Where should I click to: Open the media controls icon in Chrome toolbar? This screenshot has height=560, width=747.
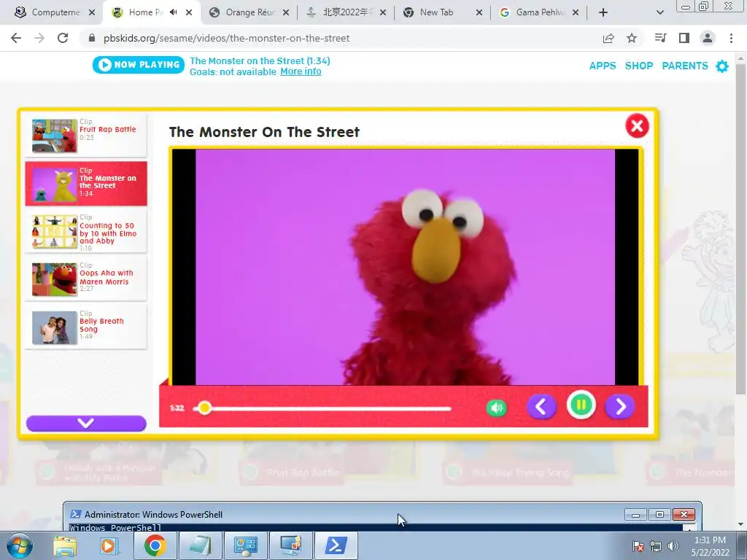(x=660, y=38)
